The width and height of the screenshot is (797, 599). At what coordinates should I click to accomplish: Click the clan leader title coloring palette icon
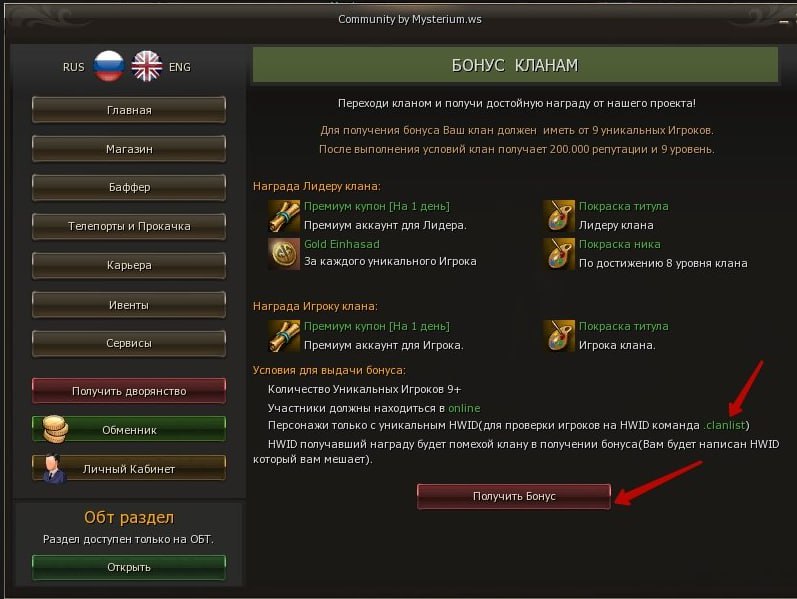559,216
